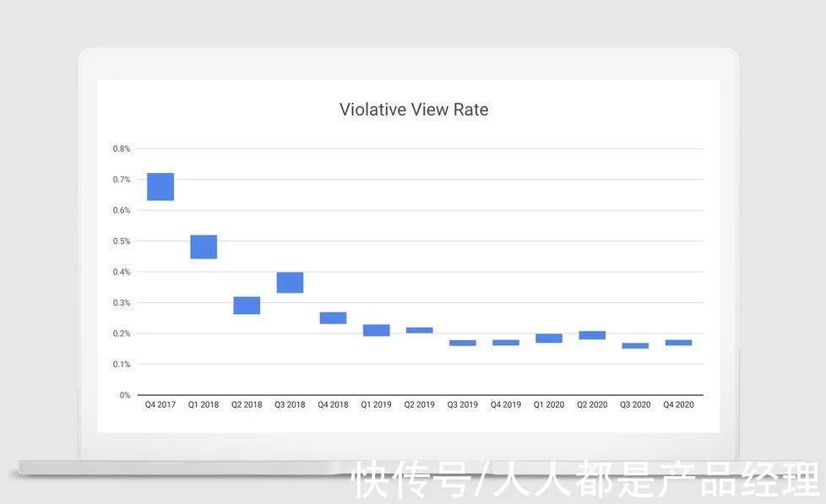Viewport: 826px width, 504px height.
Task: Select the Q1 2020 bar
Action: [549, 338]
